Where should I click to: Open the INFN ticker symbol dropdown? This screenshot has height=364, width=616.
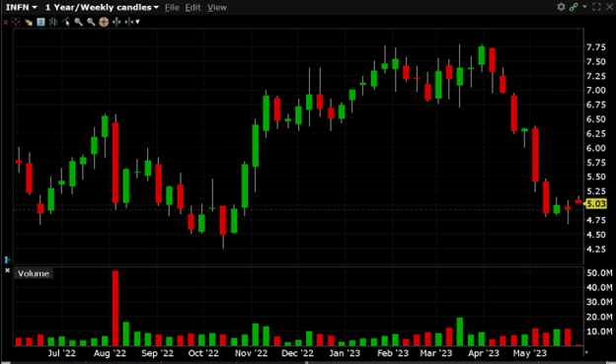coord(21,8)
